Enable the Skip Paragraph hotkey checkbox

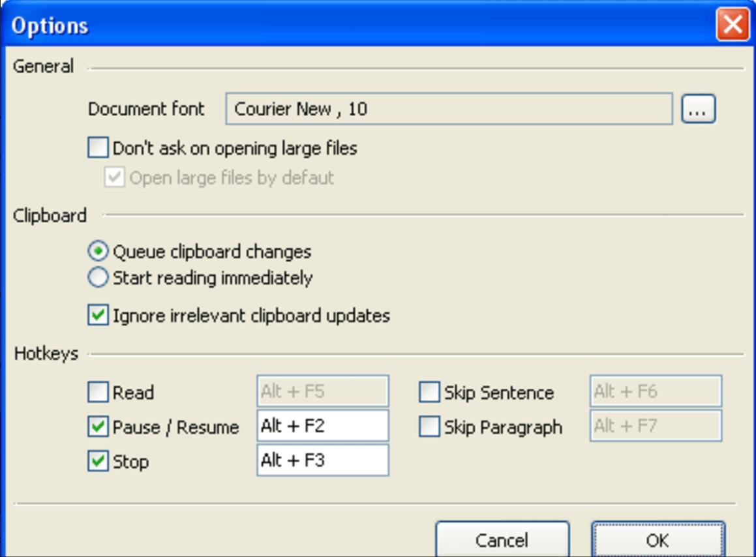[429, 427]
